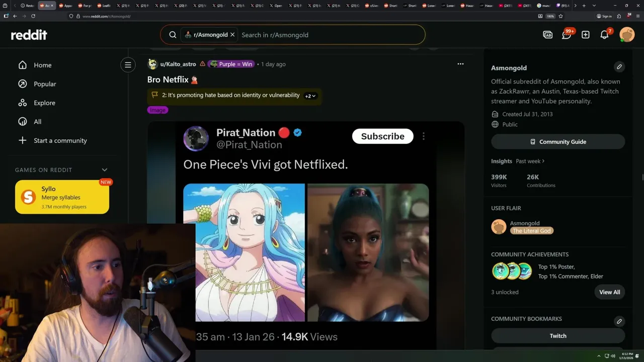
Task: Open the chat icon with 99+ badge
Action: click(567, 35)
